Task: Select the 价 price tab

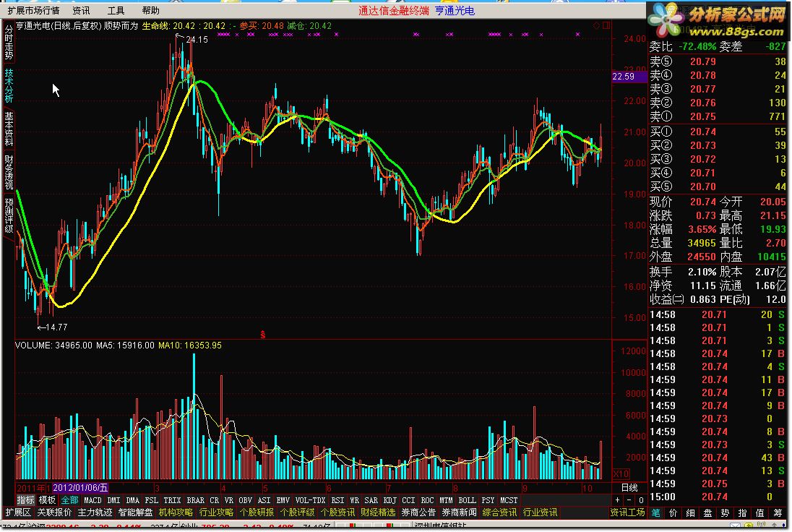Action: coord(673,512)
